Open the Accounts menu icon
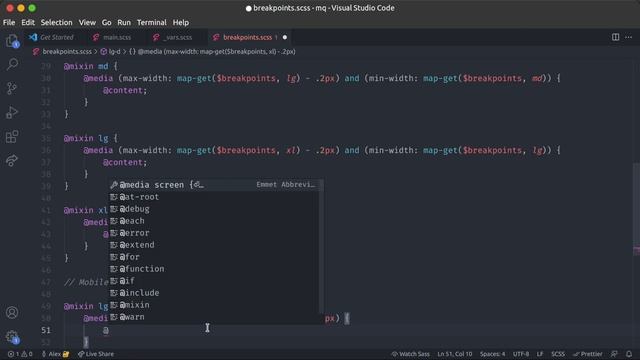The width and height of the screenshot is (640, 360). point(12,312)
